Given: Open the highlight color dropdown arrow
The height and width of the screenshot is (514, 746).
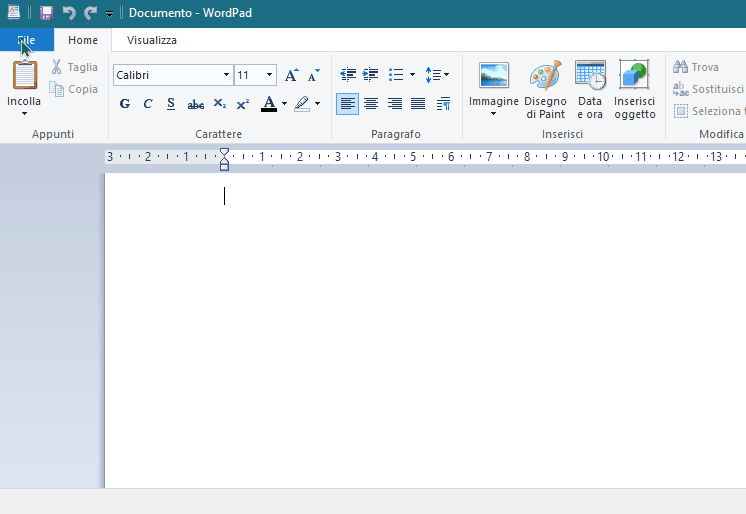Looking at the screenshot, I should coord(318,103).
